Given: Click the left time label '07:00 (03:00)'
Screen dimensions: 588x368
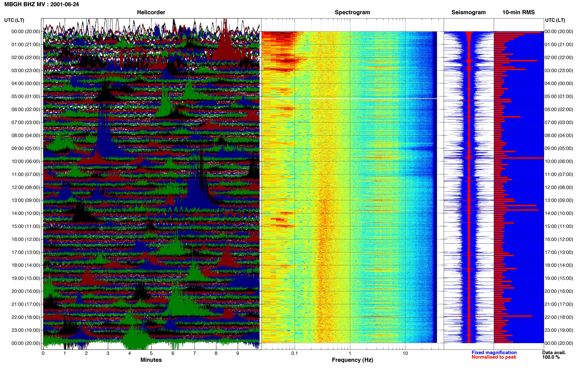Looking at the screenshot, I should pos(26,122).
